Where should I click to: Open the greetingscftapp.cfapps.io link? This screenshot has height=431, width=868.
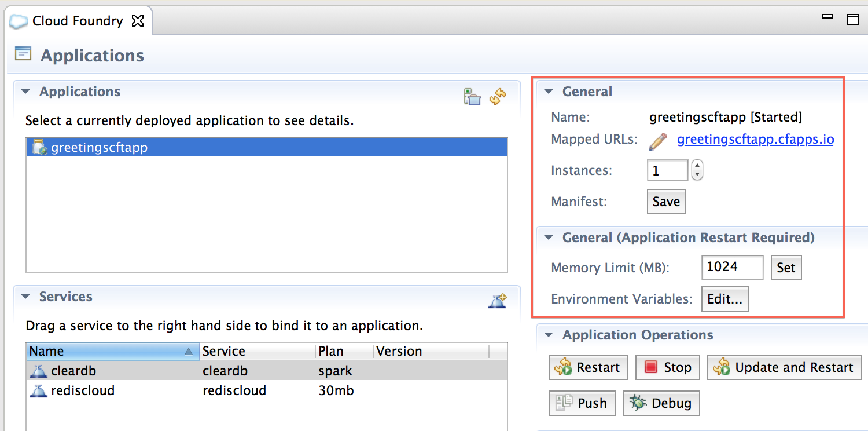[755, 140]
